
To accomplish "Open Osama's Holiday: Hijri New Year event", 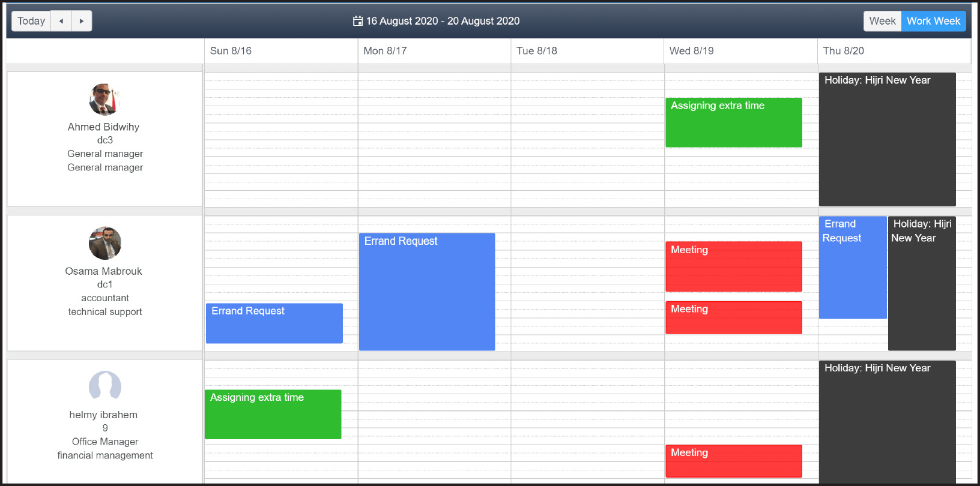I will coord(922,283).
